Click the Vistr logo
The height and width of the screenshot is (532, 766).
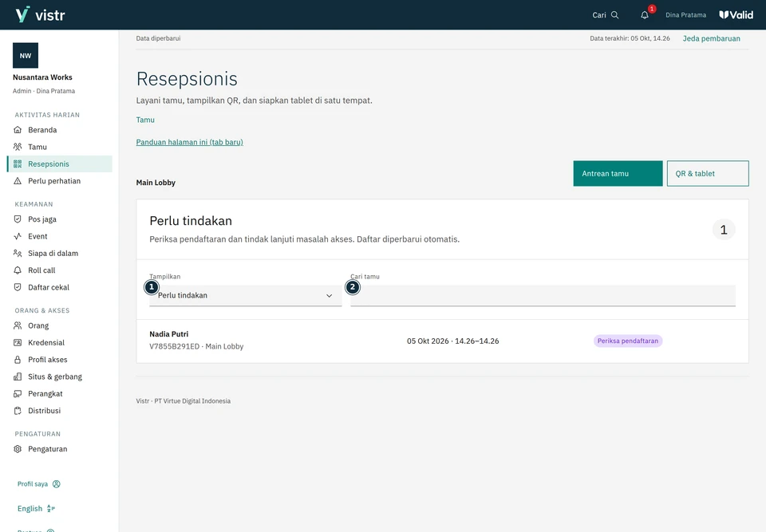click(40, 14)
